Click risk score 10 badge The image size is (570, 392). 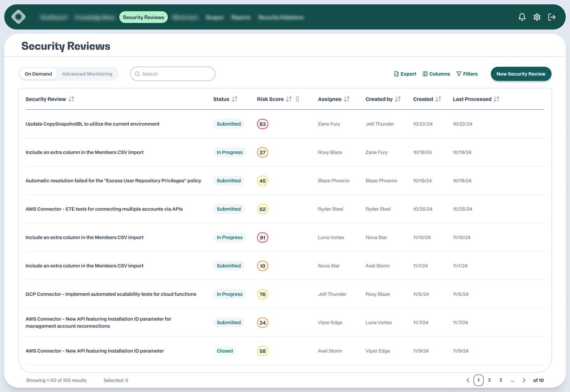[263, 266]
